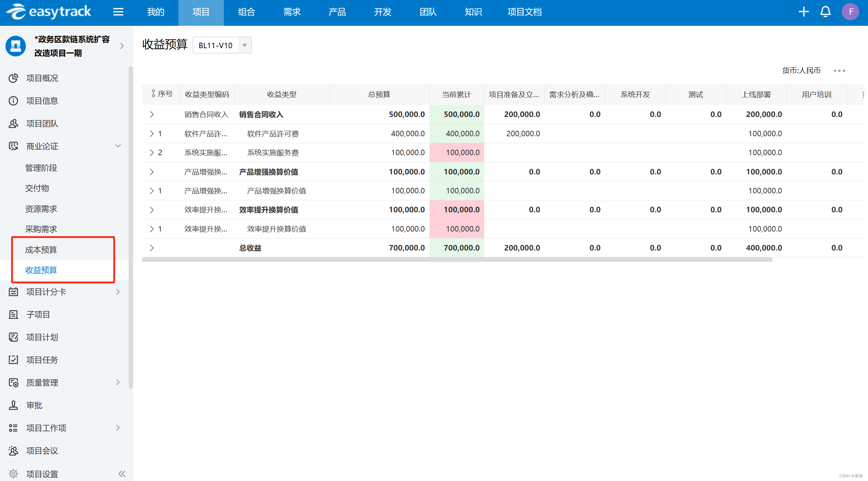Expand the 总收益 row
The height and width of the screenshot is (481, 868).
point(152,248)
